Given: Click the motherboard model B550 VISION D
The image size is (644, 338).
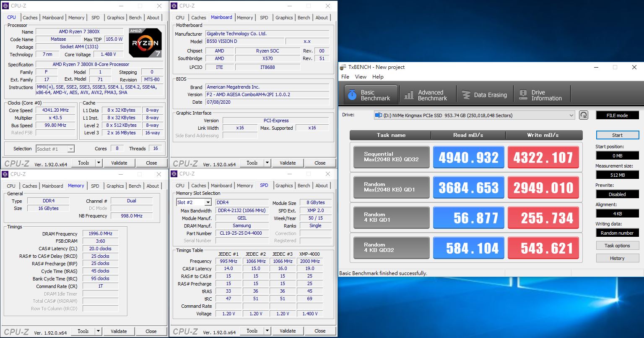Looking at the screenshot, I should click(244, 41).
